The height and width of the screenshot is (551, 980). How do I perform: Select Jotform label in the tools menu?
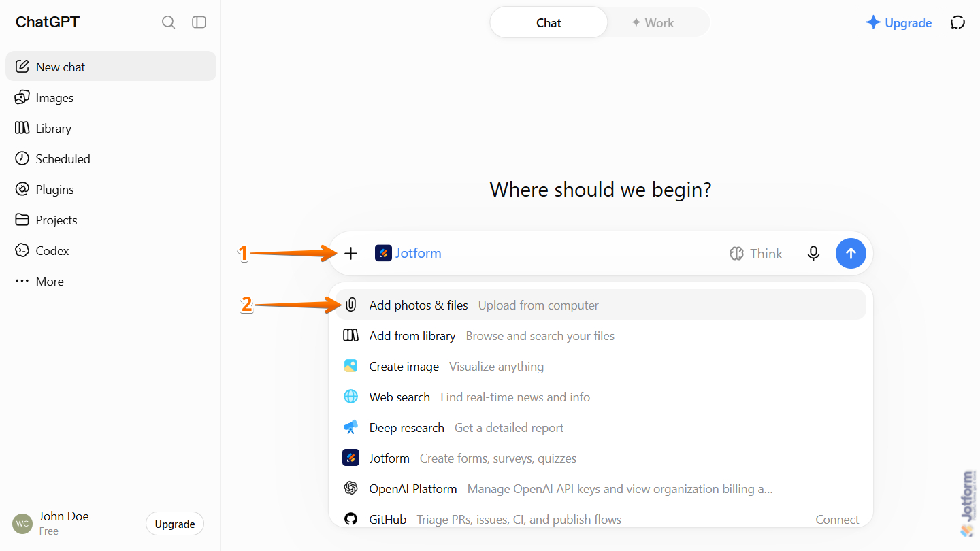(x=389, y=458)
